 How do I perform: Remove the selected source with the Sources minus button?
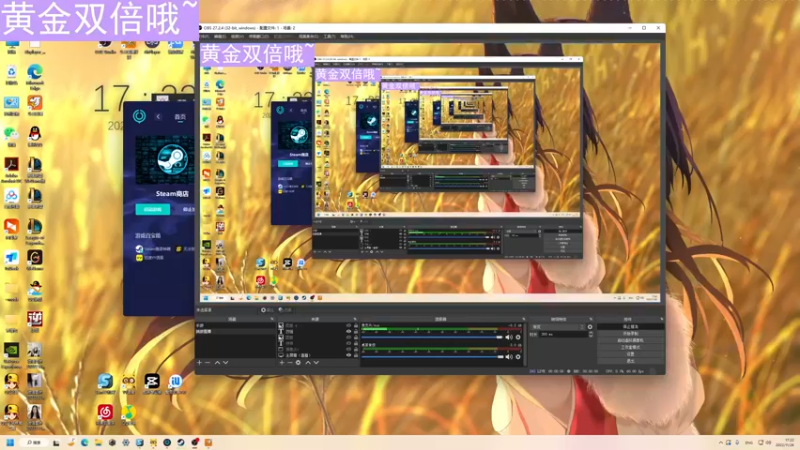point(290,362)
